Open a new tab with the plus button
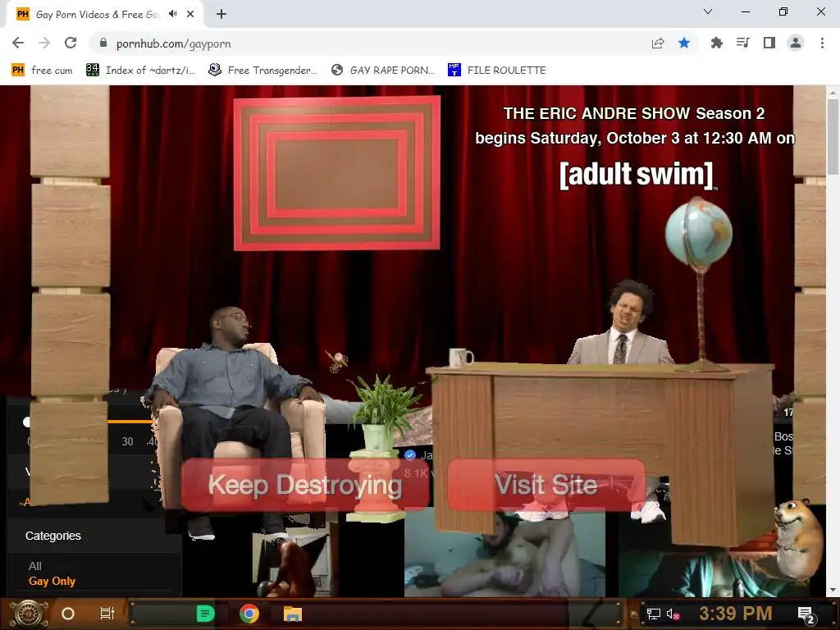 [x=221, y=14]
